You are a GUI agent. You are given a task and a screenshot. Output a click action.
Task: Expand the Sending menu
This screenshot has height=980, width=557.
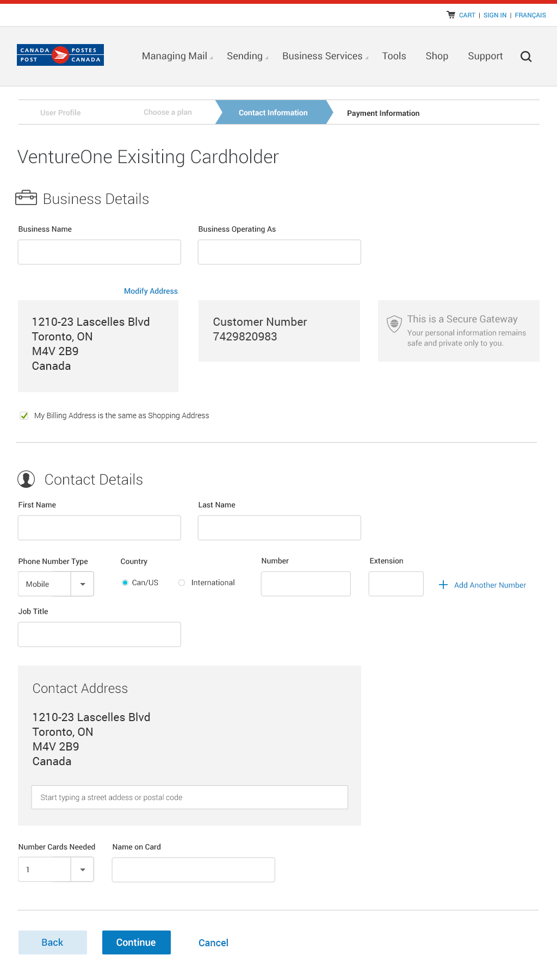tap(247, 56)
